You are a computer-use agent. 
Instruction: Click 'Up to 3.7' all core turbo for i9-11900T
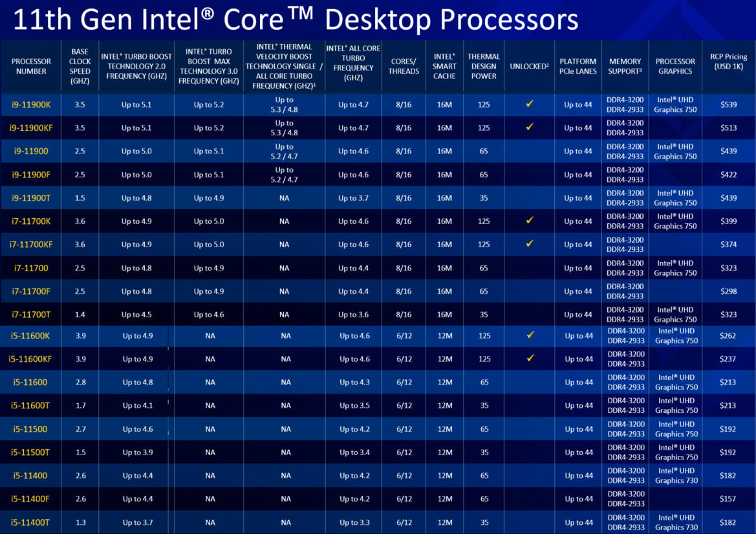coord(353,198)
